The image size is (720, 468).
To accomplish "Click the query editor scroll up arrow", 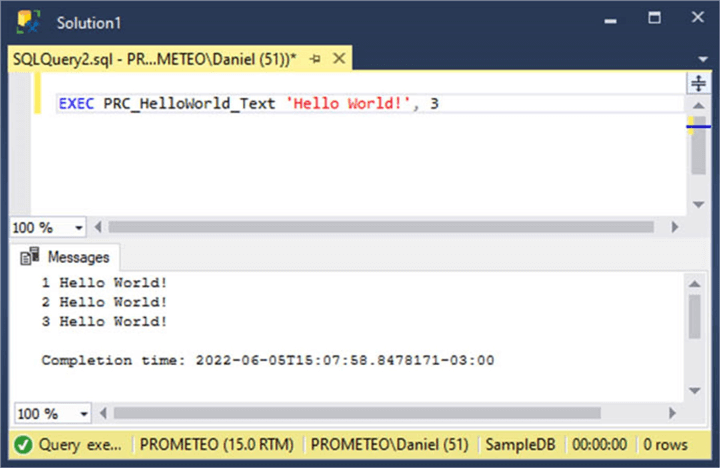I will (x=698, y=106).
